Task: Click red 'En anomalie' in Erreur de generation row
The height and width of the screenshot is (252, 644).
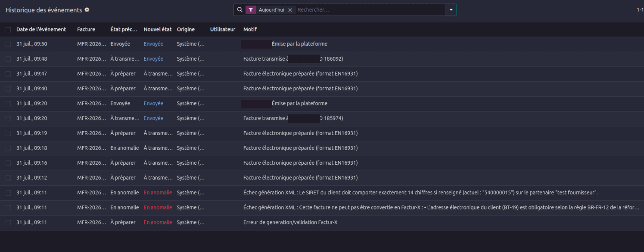Action: click(158, 222)
